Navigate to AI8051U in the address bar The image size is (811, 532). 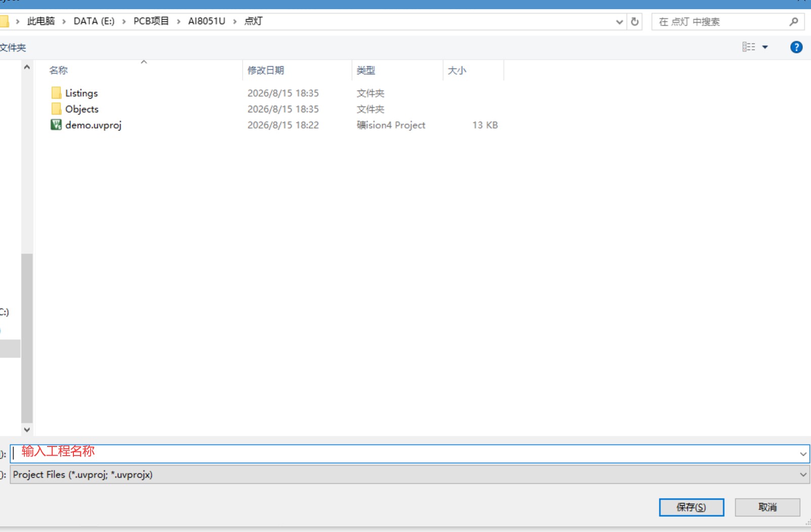[x=207, y=21]
